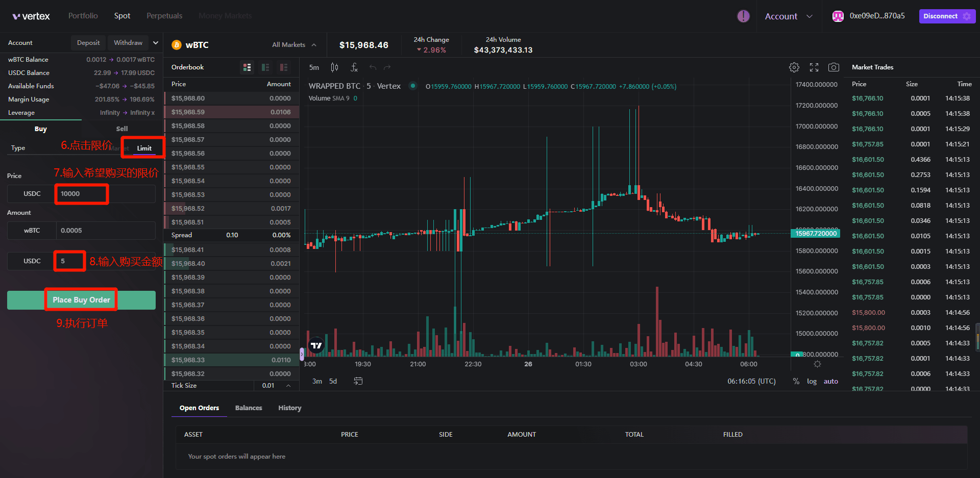The height and width of the screenshot is (478, 980).
Task: Click the chart undo arrow
Action: (x=373, y=67)
